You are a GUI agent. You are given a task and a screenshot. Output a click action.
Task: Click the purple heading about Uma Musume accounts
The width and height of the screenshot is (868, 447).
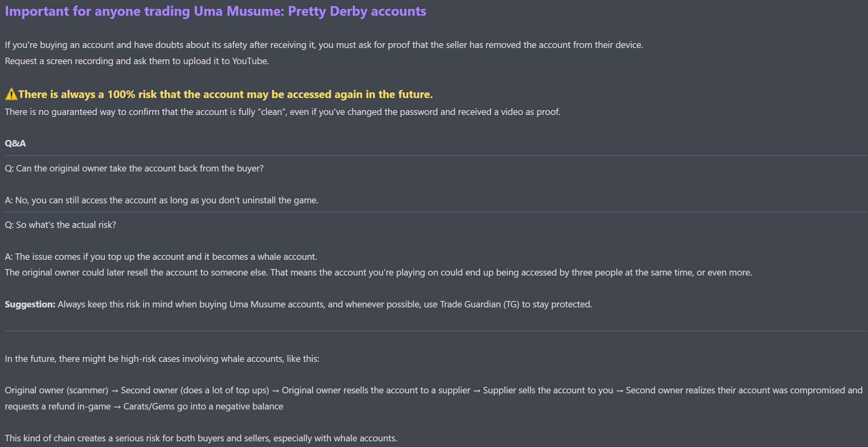[x=215, y=11]
